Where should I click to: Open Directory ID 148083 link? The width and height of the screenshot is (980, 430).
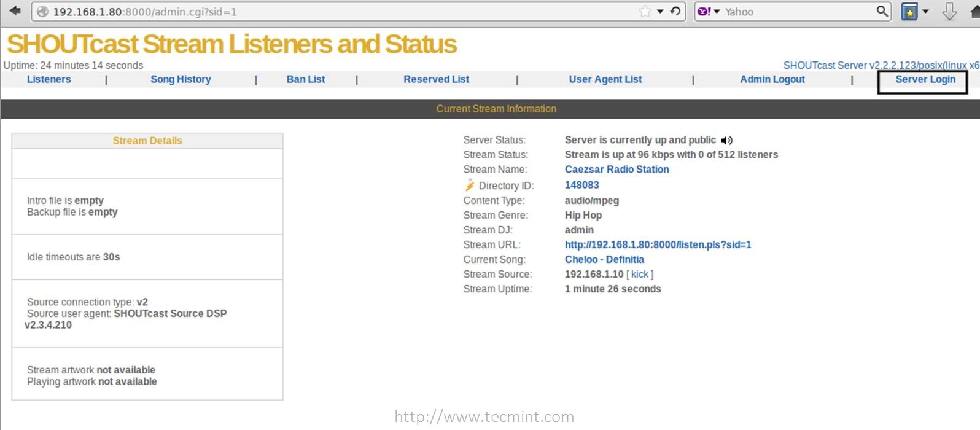tap(582, 185)
